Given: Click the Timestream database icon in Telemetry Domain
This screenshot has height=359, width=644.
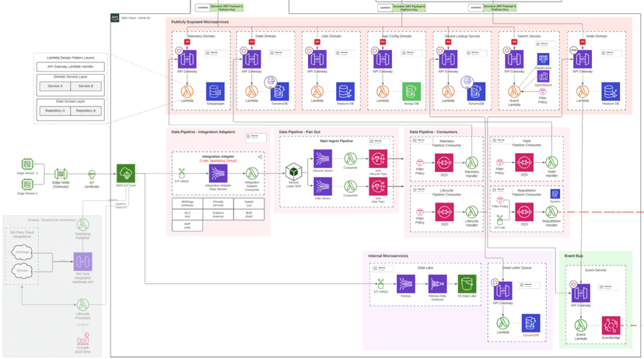Looking at the screenshot, I should [x=215, y=91].
